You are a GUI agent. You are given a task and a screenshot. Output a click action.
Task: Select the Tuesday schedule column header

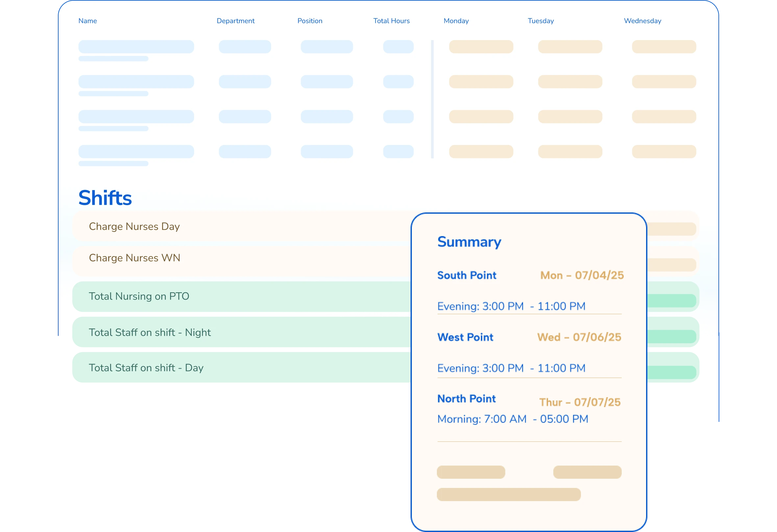pos(540,21)
